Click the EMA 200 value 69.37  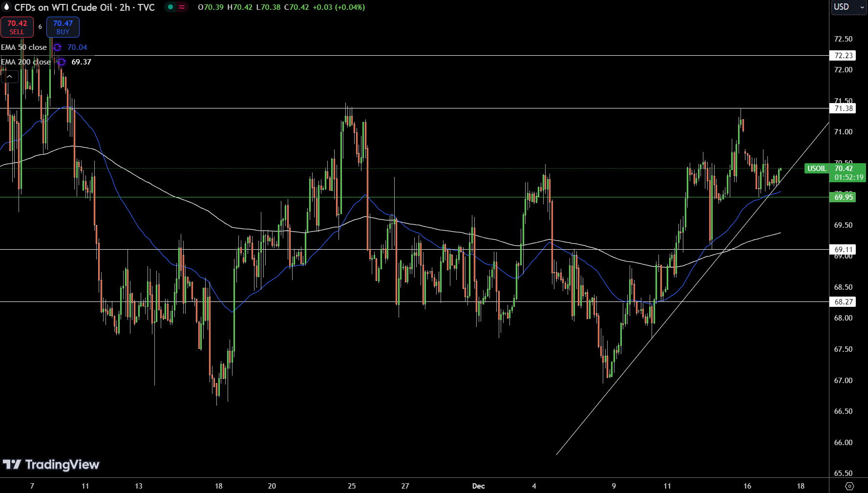(x=82, y=62)
